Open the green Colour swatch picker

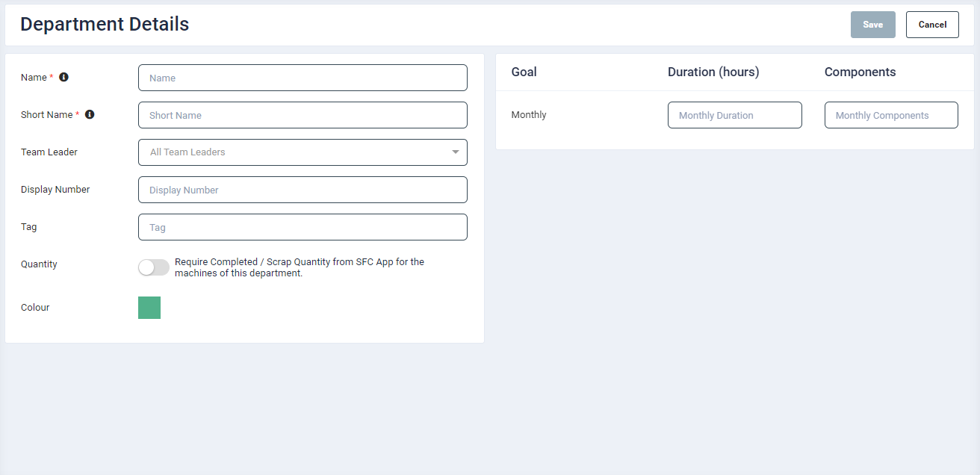click(149, 308)
